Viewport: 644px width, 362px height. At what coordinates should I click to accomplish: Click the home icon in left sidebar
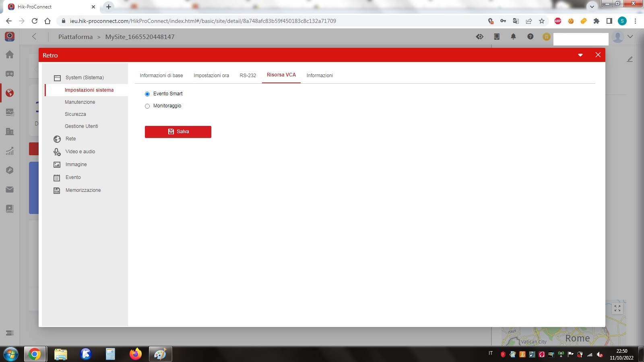pyautogui.click(x=10, y=55)
